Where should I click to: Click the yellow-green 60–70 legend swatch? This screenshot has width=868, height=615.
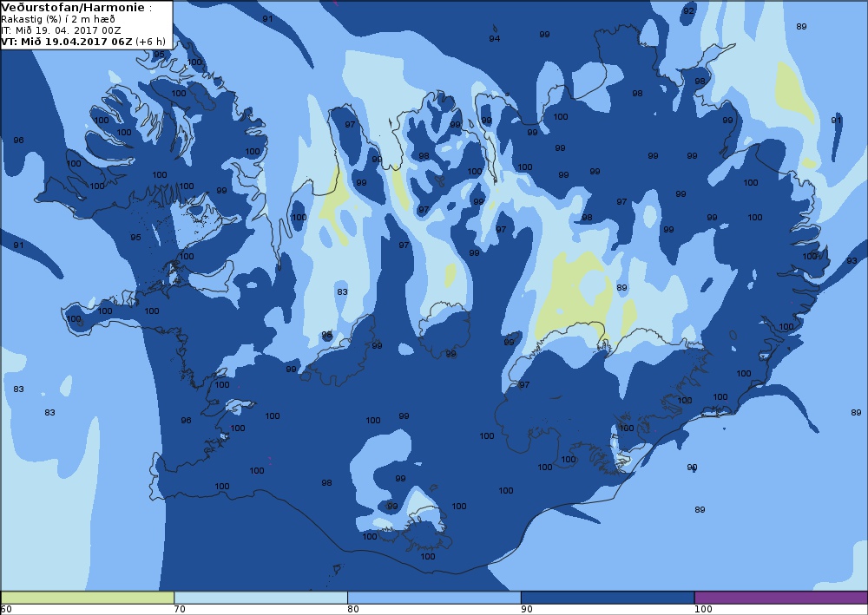tap(88, 598)
